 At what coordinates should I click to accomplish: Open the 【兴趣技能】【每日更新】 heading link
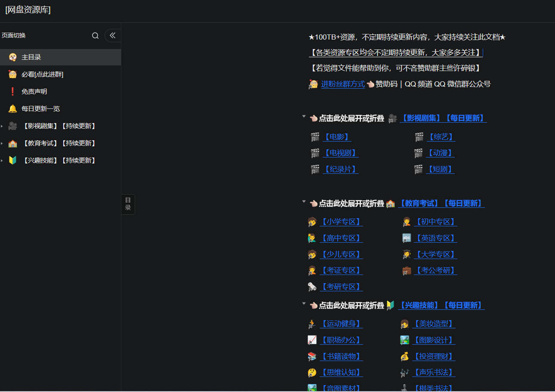441,306
